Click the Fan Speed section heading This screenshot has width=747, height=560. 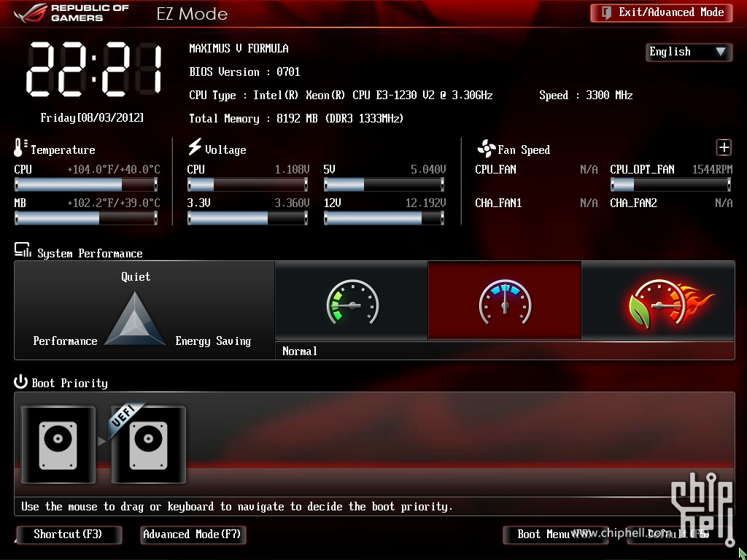click(524, 150)
